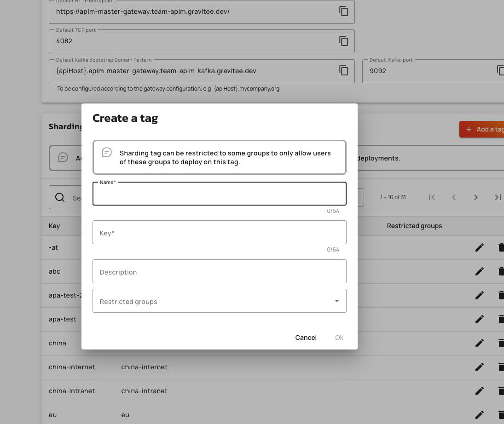Image resolution: width=504 pixels, height=424 pixels.
Task: Open the Restricted groups dropdown
Action: click(x=219, y=301)
